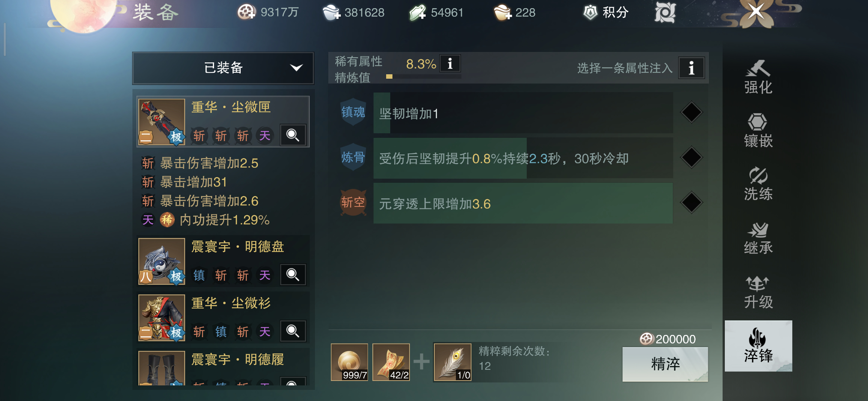Open the 强化 (enhance) tab

tap(758, 77)
